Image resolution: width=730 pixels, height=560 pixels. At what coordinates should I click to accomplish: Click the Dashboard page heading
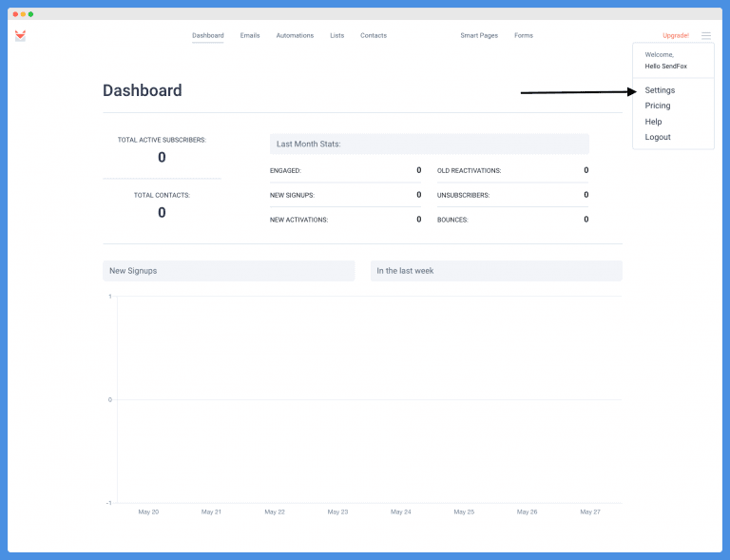click(x=142, y=90)
